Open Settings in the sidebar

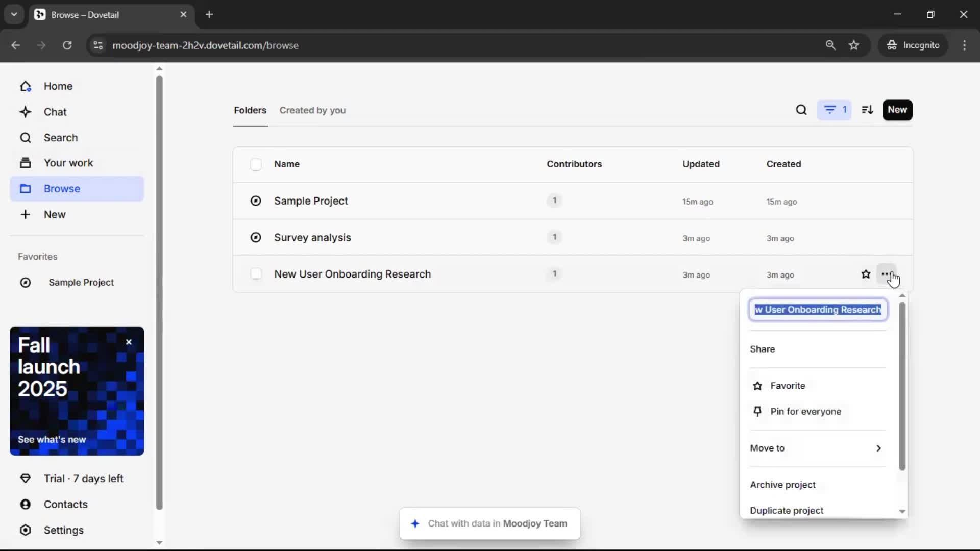(63, 530)
